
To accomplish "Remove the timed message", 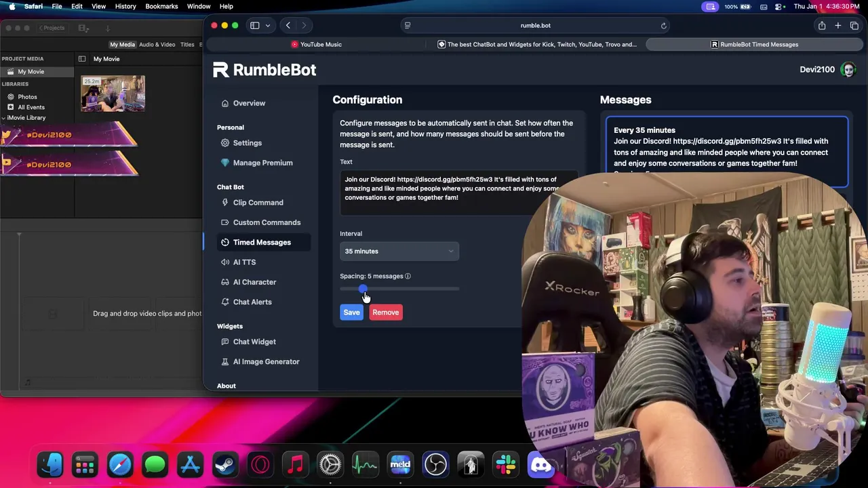I will tap(385, 312).
